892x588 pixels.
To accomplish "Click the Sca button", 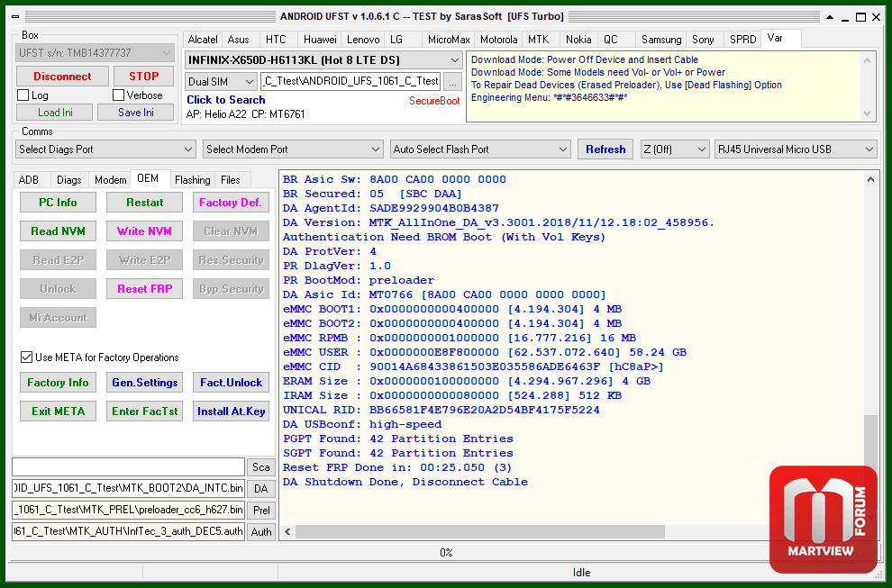I will point(261,467).
